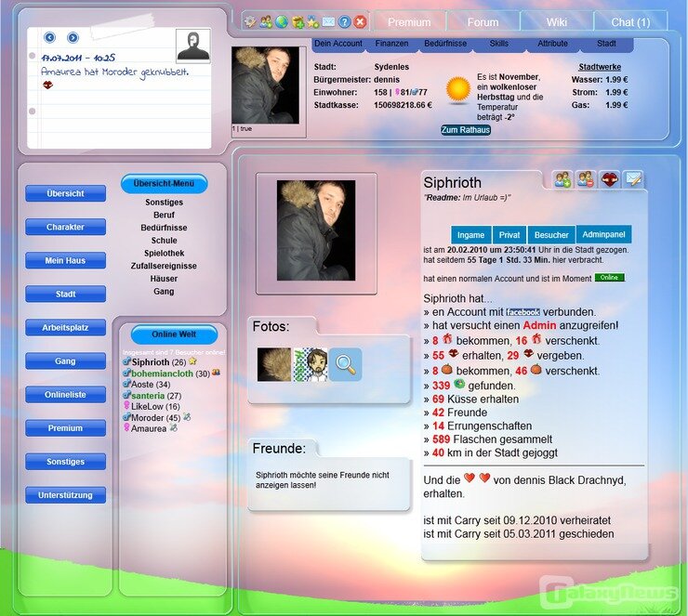Click the Mein Haus sidebar button

65,260
